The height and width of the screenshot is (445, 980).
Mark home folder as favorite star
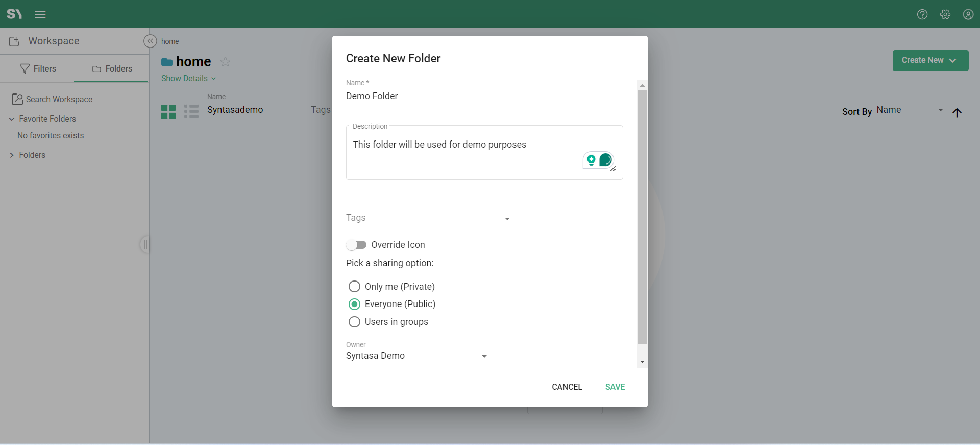tap(225, 62)
